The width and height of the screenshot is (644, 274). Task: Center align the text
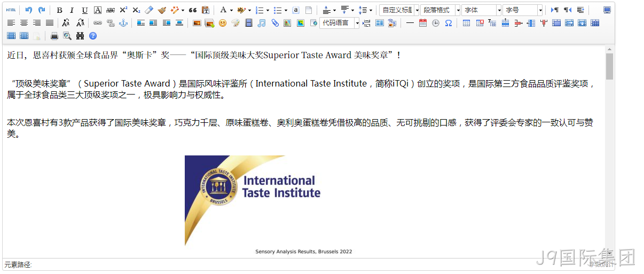[23, 23]
